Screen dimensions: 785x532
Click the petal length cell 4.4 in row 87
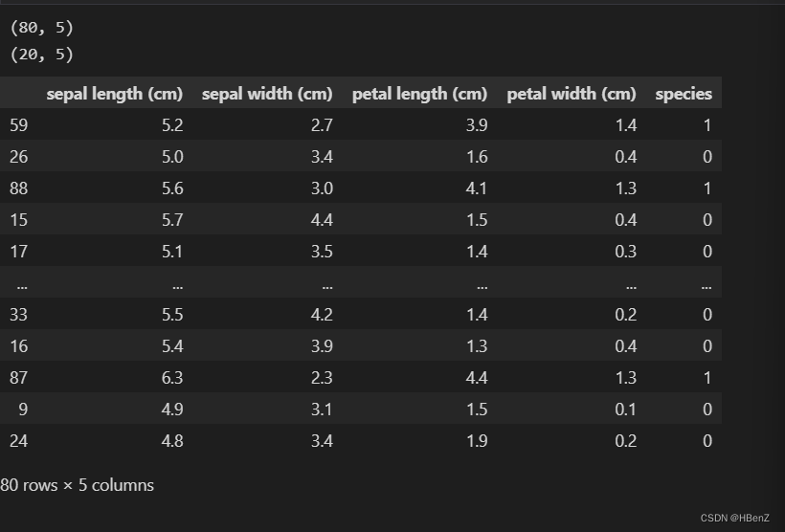tap(477, 377)
